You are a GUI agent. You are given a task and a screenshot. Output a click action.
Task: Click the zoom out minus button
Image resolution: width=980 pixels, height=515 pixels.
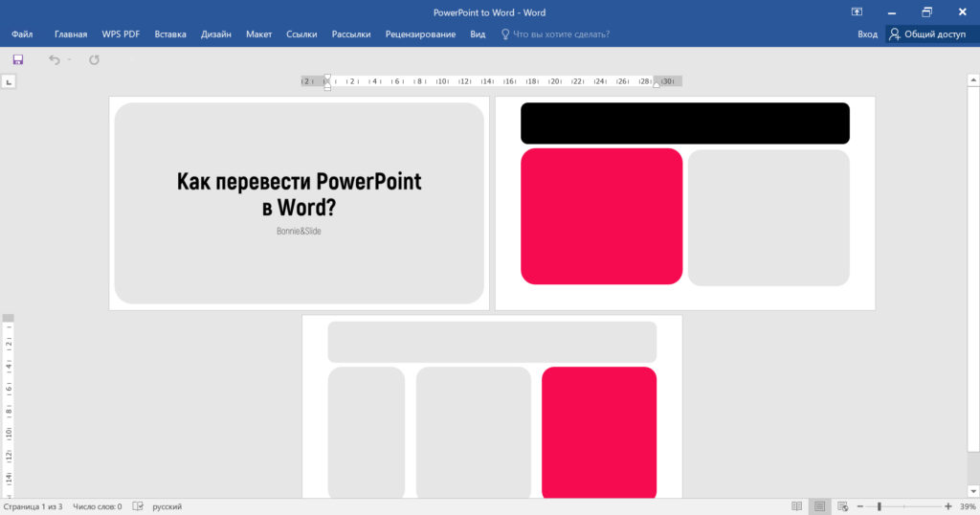(860, 507)
